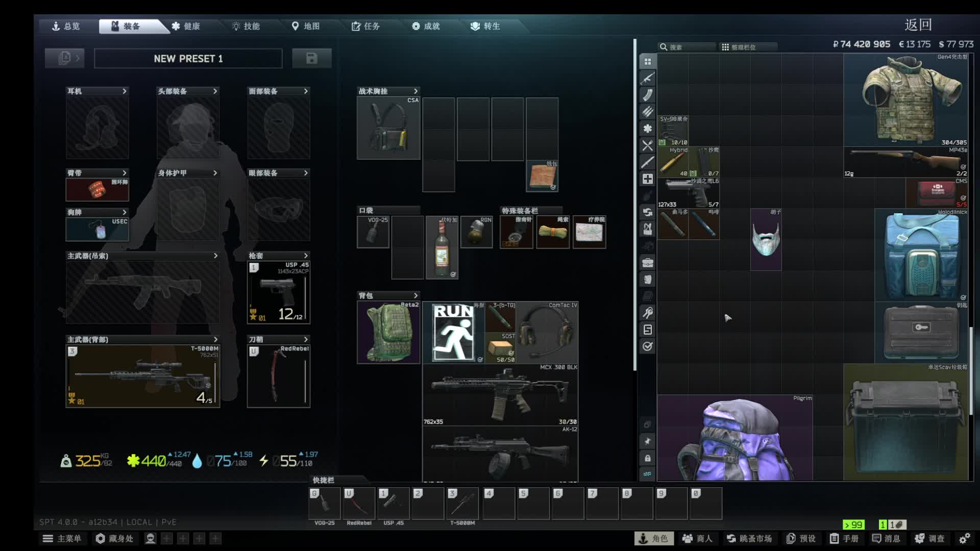Select the ammo rounds filter icon

coord(648,112)
